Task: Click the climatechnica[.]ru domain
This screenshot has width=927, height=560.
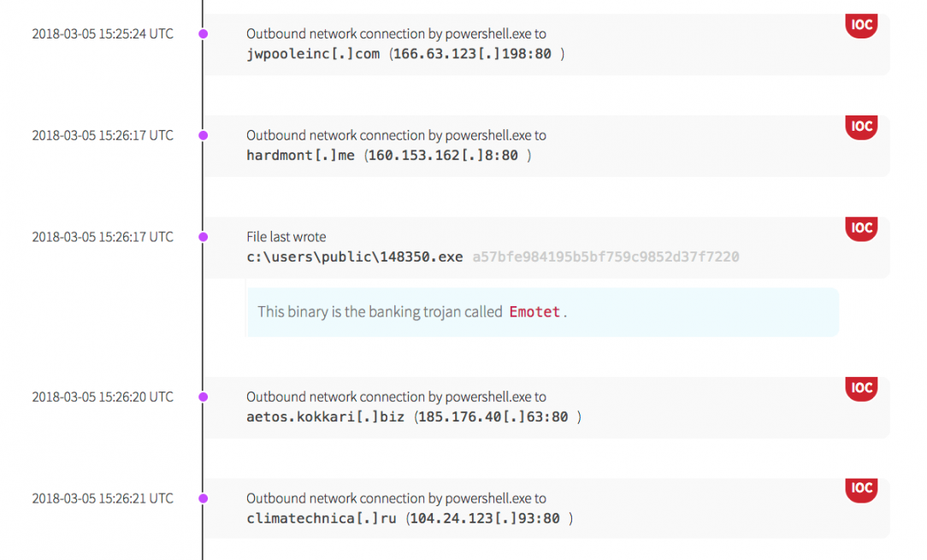Action: point(322,518)
